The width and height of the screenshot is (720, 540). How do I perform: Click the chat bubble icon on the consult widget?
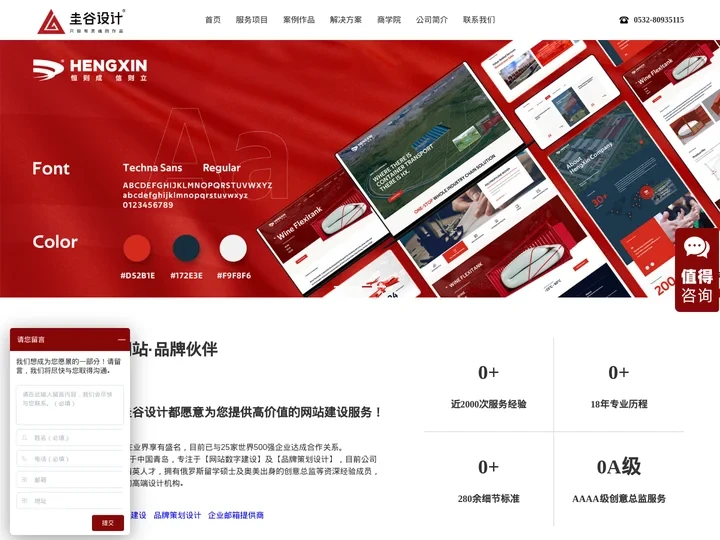point(697,247)
